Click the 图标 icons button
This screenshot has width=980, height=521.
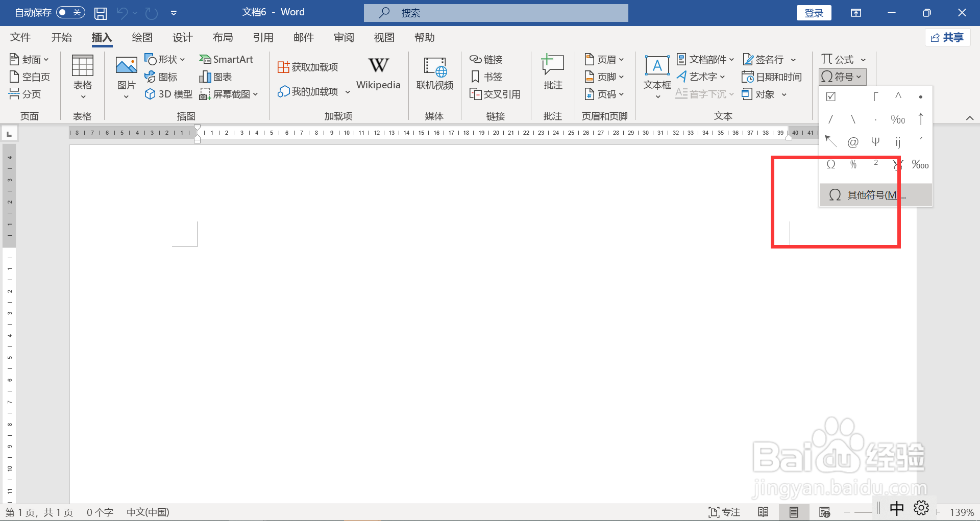pyautogui.click(x=161, y=77)
